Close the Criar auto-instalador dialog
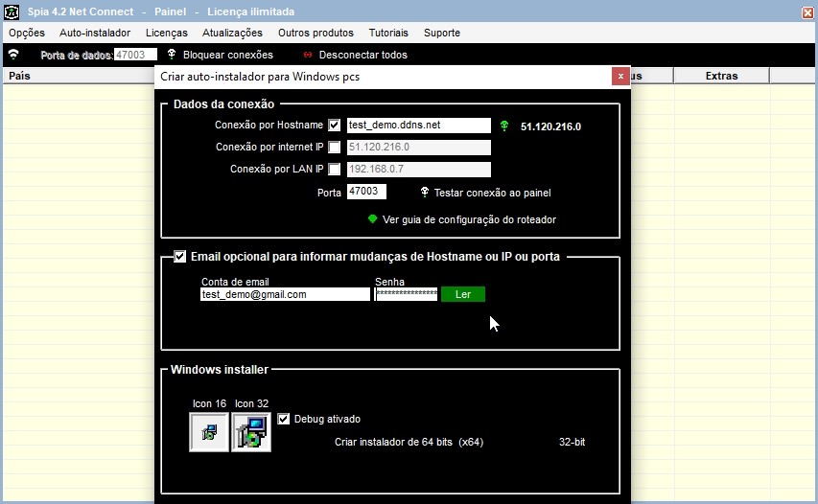Screen dimensions: 818x504 (620, 76)
